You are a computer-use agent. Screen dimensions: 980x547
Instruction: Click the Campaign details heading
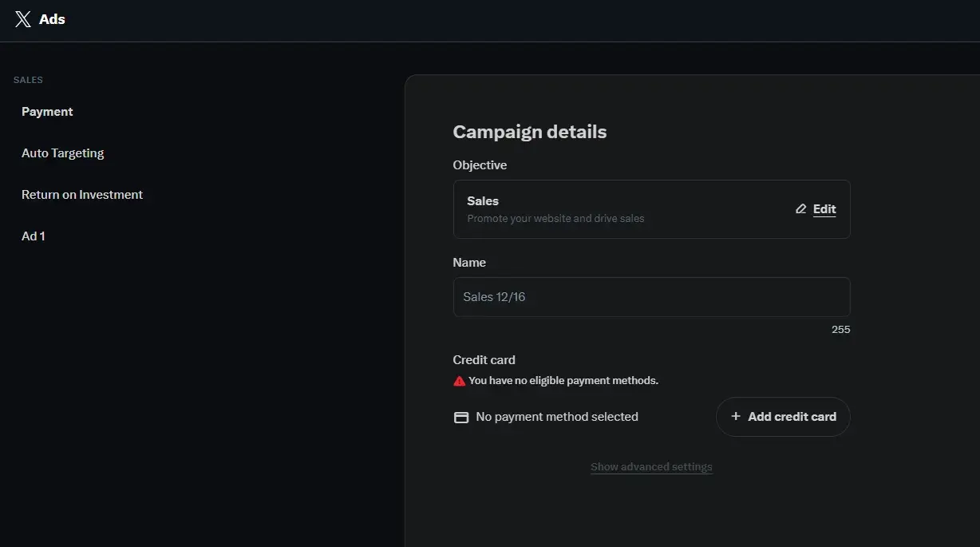coord(530,132)
